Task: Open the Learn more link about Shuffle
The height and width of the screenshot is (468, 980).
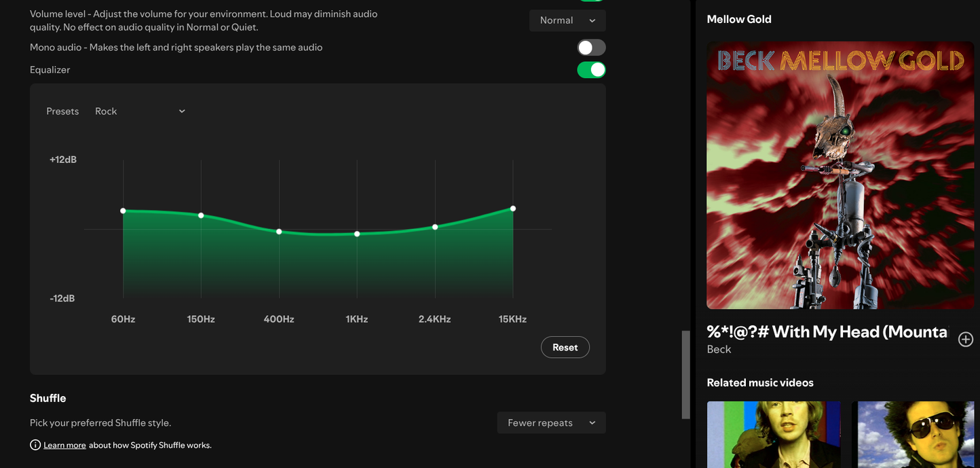Action: pyautogui.click(x=64, y=446)
